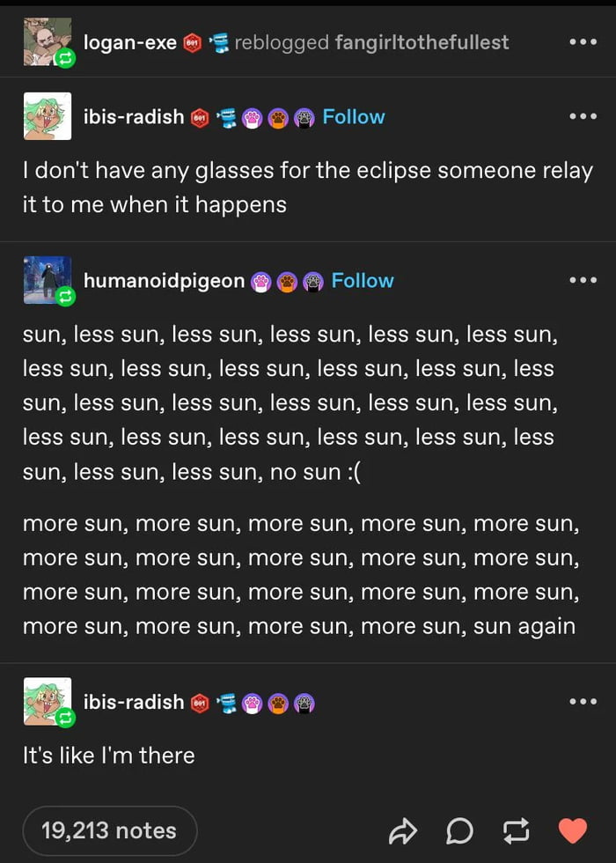616x863 pixels.
Task: Click humanoidpigeon's avatar picture
Action: [48, 279]
